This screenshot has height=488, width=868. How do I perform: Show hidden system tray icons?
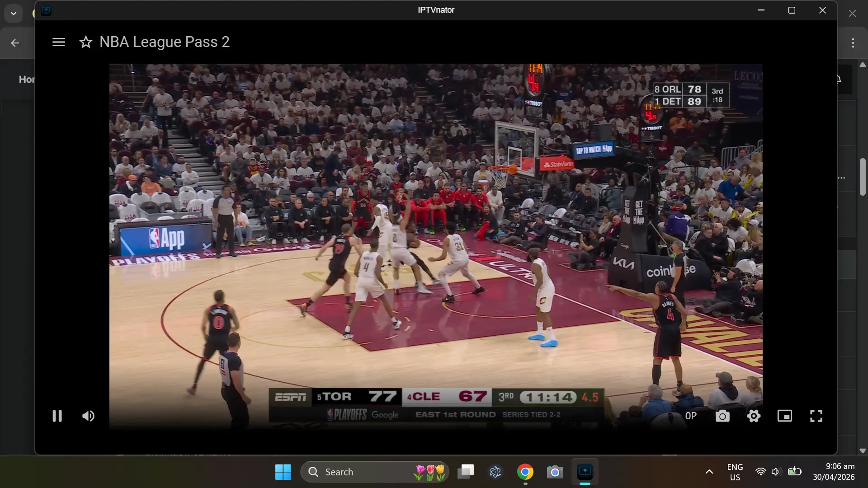pos(709,472)
